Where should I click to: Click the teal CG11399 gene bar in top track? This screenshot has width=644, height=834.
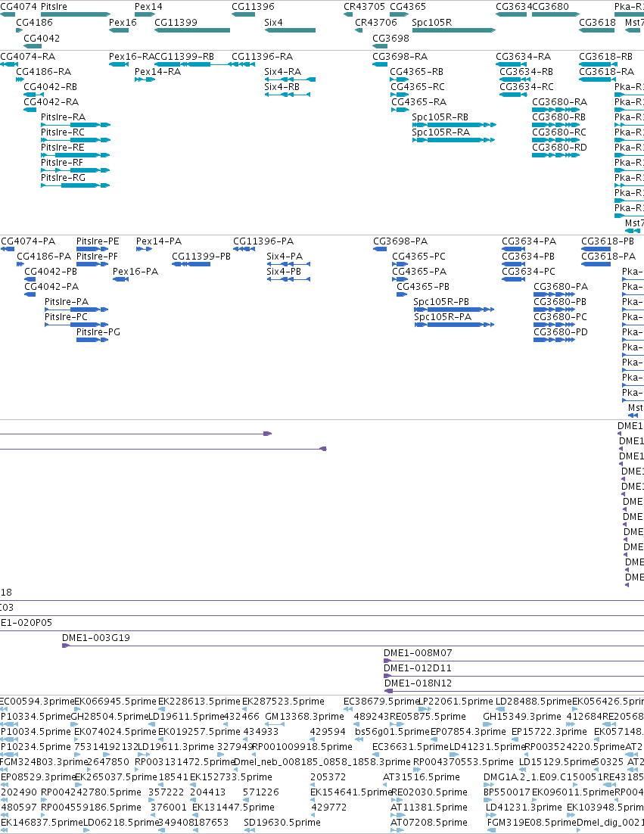pyautogui.click(x=192, y=30)
